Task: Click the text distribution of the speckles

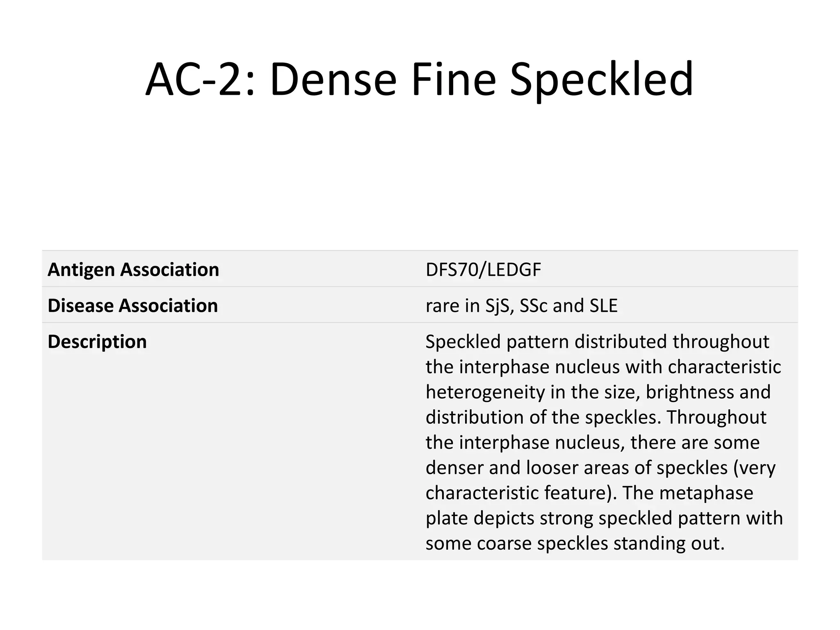Action: pos(543,418)
